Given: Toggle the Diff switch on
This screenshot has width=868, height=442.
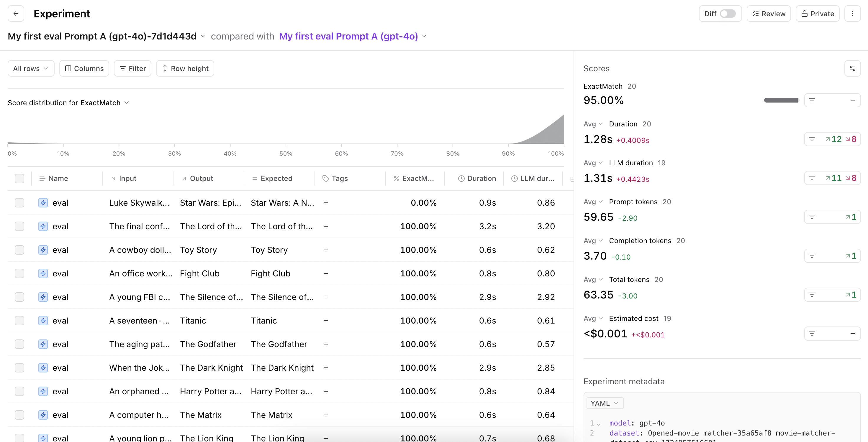Looking at the screenshot, I should coord(728,14).
